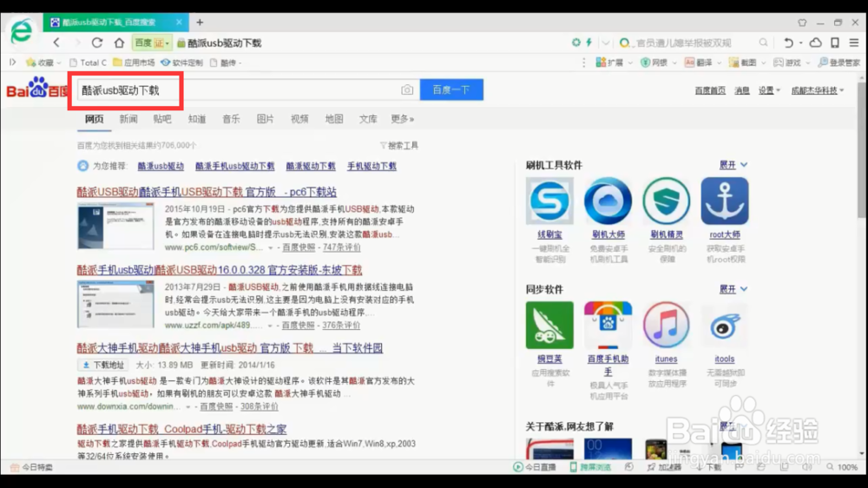Open the 游戏 games toolbar item
The height and width of the screenshot is (488, 868).
tap(792, 63)
